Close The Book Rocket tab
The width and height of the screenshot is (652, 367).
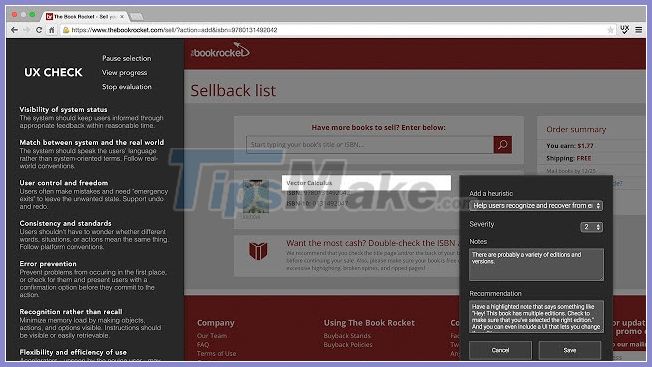[x=122, y=17]
